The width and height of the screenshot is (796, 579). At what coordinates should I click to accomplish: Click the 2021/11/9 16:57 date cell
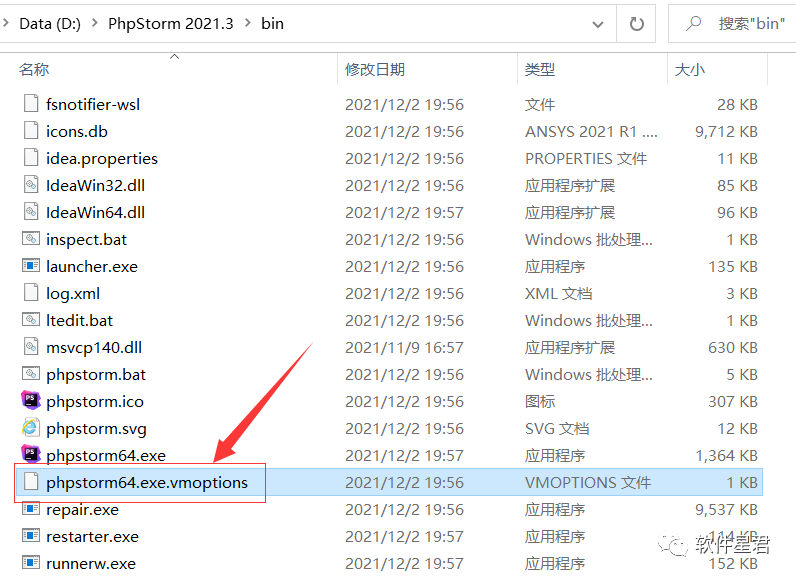coord(404,348)
